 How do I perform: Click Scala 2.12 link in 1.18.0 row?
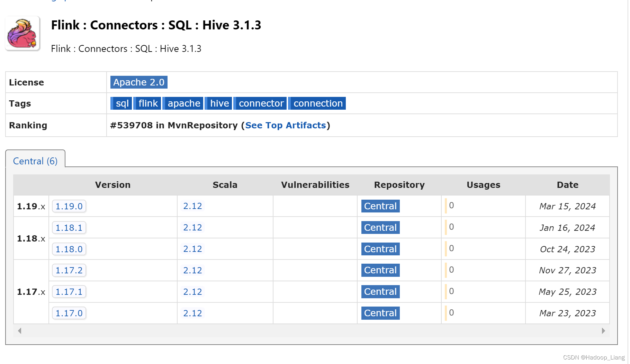[192, 249]
